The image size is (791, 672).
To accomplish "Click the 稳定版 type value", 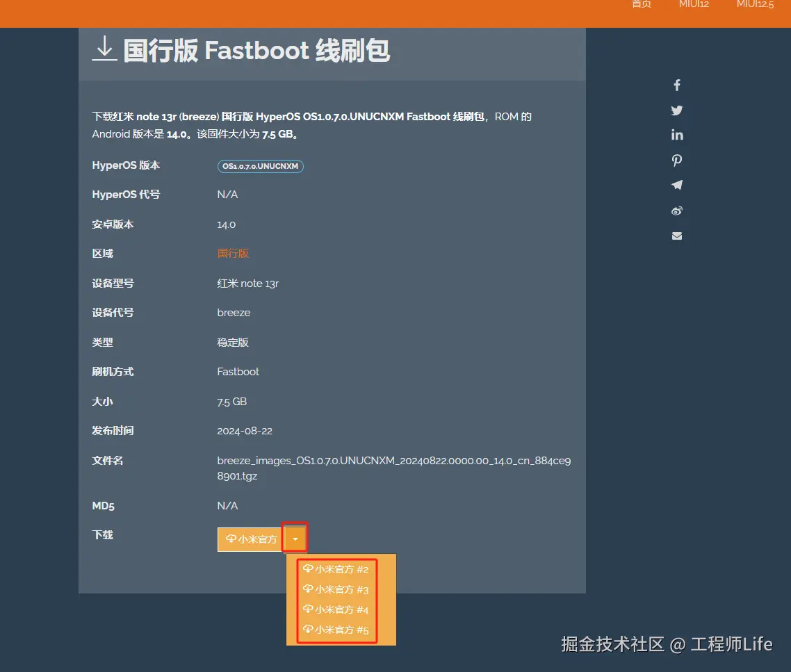I will [233, 343].
